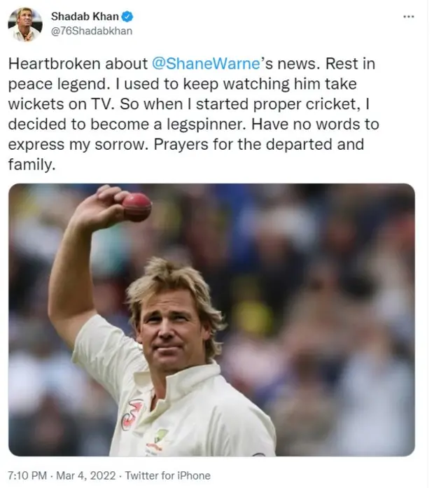This screenshot has height=488, width=448.
Task: Click the Shadab Khan display name
Action: click(x=85, y=17)
